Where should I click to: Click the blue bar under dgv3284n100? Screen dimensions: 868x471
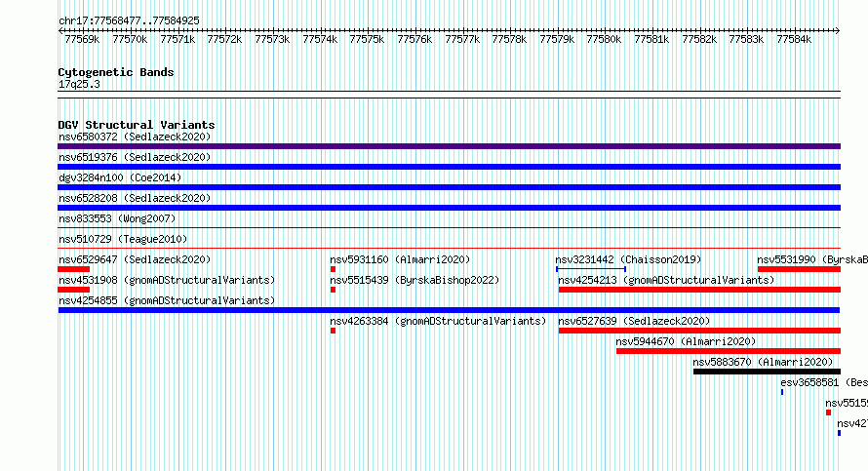[x=449, y=187]
